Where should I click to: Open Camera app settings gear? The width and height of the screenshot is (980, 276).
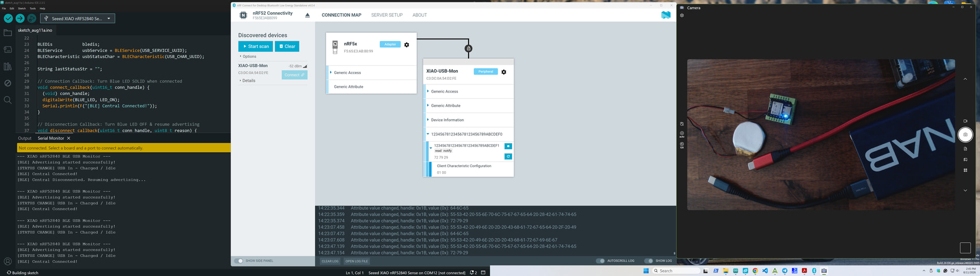[682, 15]
